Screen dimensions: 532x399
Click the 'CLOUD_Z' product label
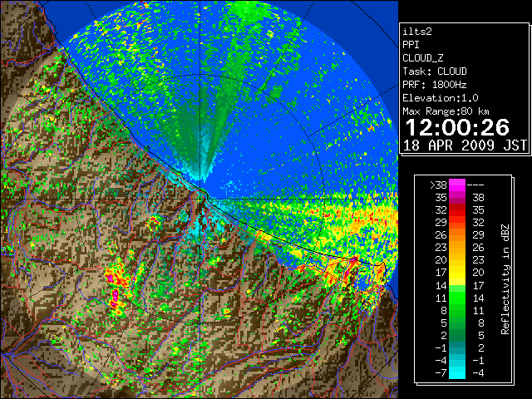(x=423, y=58)
